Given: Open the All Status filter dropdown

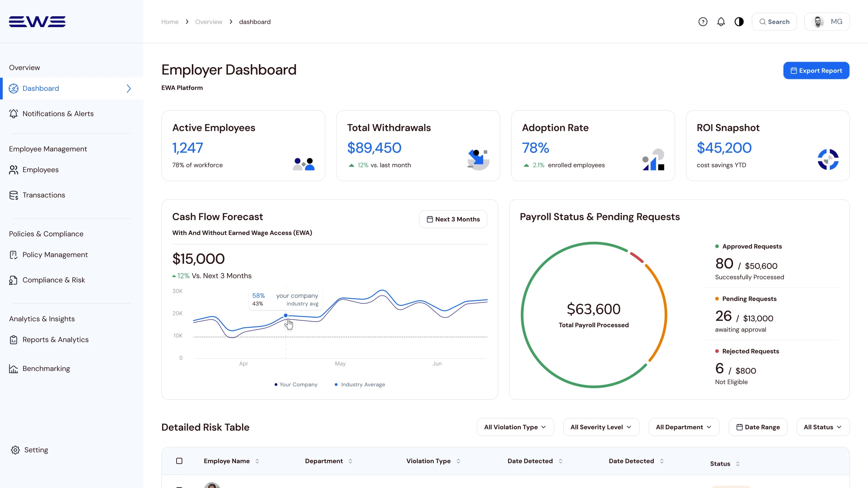Looking at the screenshot, I should pos(823,427).
